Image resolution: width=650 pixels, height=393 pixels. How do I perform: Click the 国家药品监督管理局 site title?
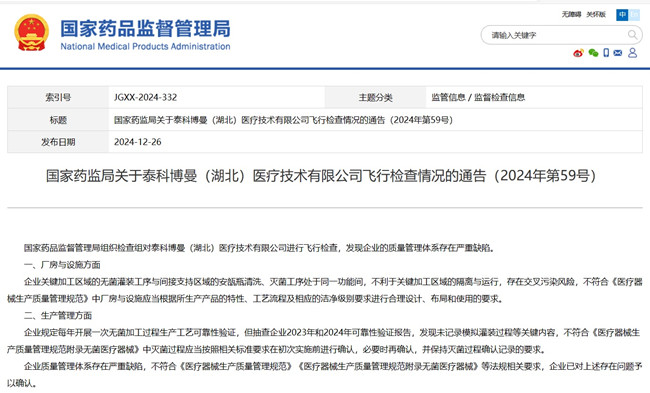pos(145,28)
